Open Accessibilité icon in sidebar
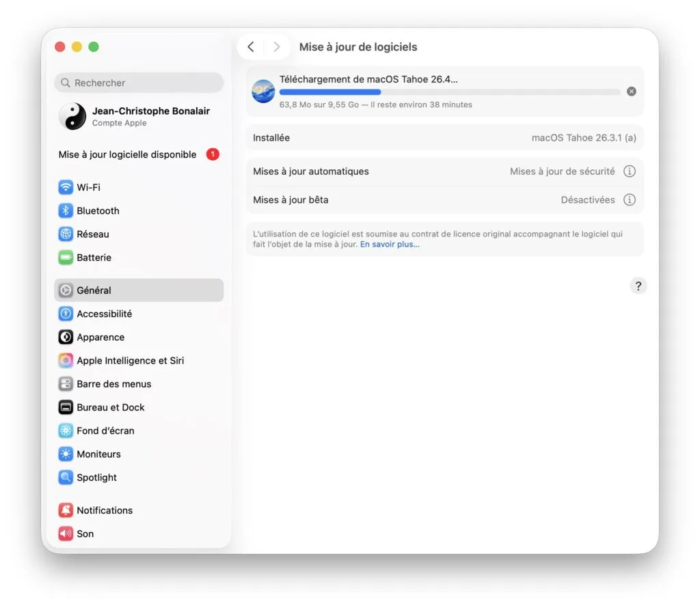Image resolution: width=700 pixels, height=608 pixels. point(66,314)
